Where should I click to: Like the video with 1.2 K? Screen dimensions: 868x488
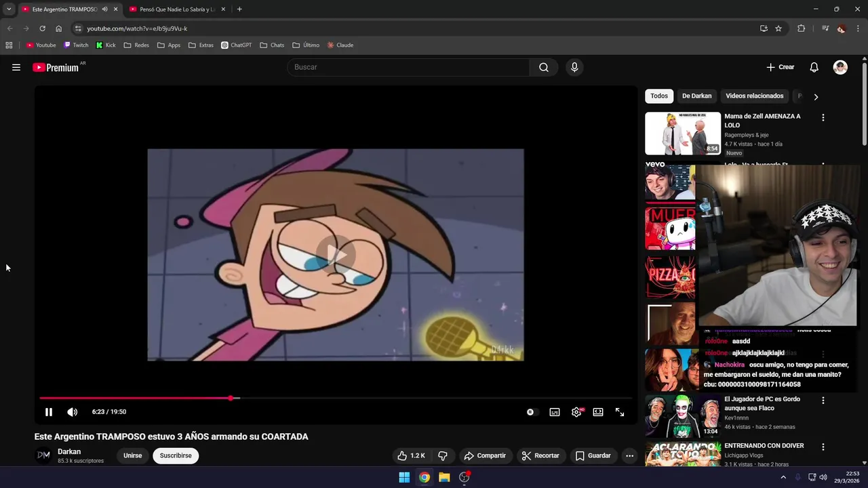[x=412, y=455]
